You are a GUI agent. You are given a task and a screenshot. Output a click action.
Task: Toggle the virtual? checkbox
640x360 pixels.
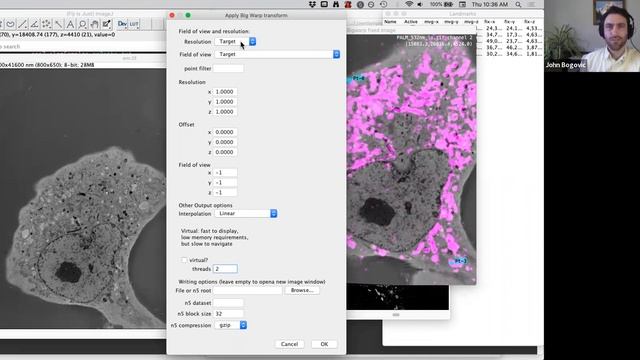pos(184,260)
